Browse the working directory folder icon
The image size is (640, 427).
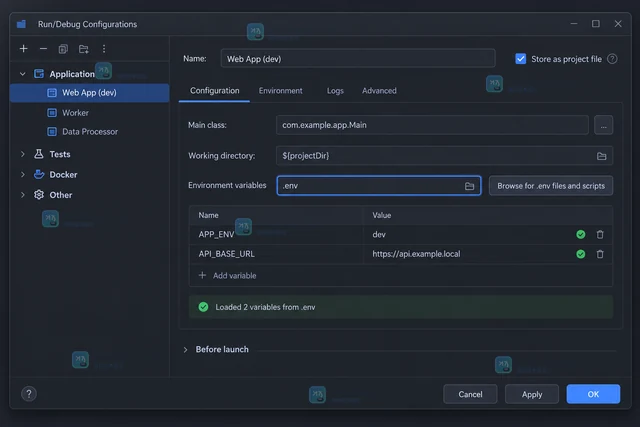601,156
